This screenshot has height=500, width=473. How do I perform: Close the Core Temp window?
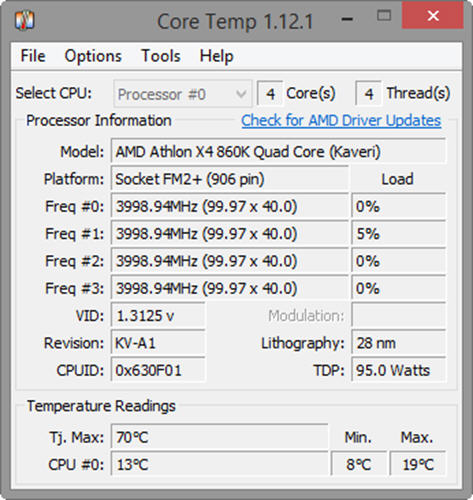(x=433, y=15)
